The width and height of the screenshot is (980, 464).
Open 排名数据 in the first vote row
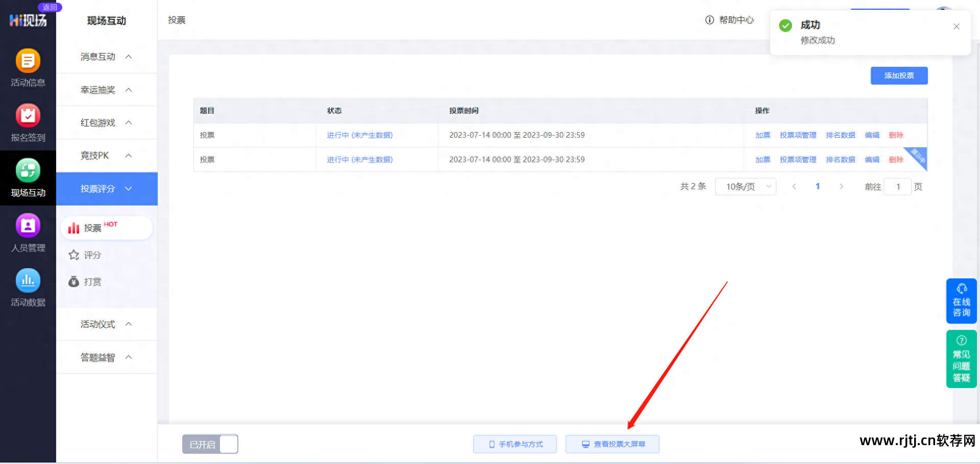coord(841,135)
